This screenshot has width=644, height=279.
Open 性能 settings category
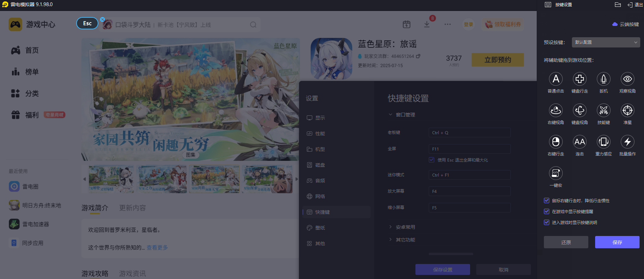pyautogui.click(x=337, y=134)
